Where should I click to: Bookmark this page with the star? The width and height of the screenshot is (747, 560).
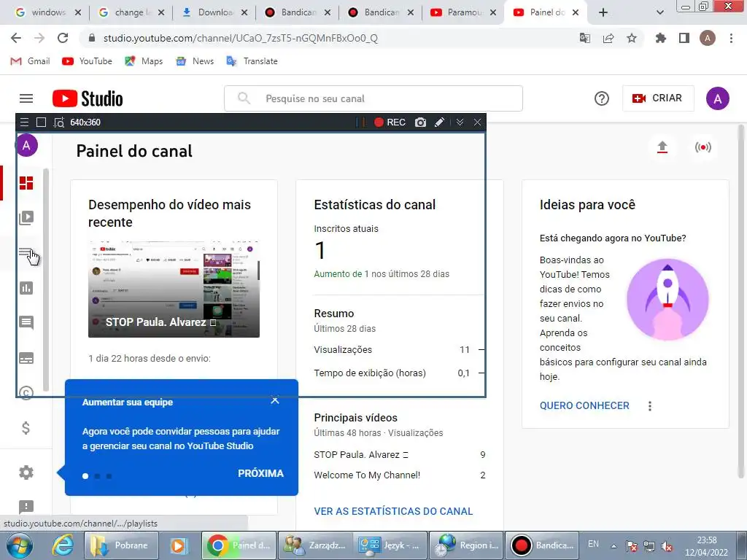(x=631, y=38)
